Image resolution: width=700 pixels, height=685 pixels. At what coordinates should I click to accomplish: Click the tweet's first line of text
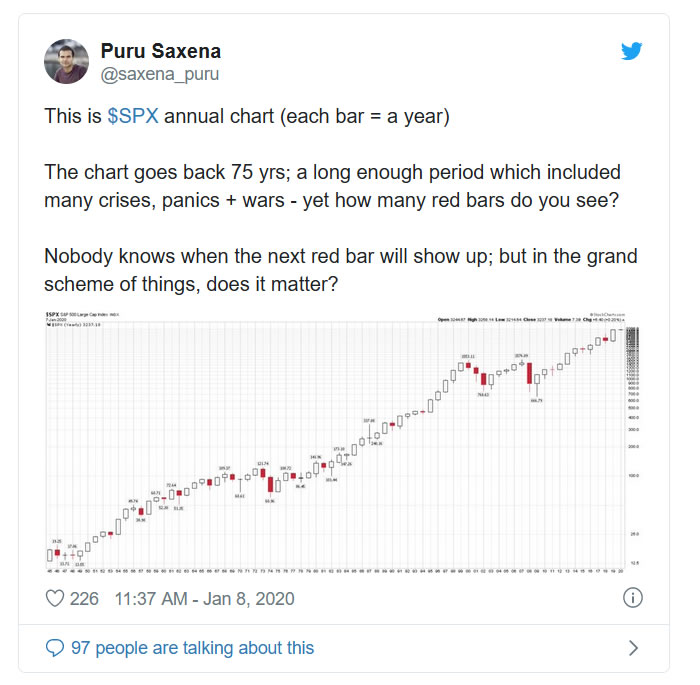[x=247, y=116]
